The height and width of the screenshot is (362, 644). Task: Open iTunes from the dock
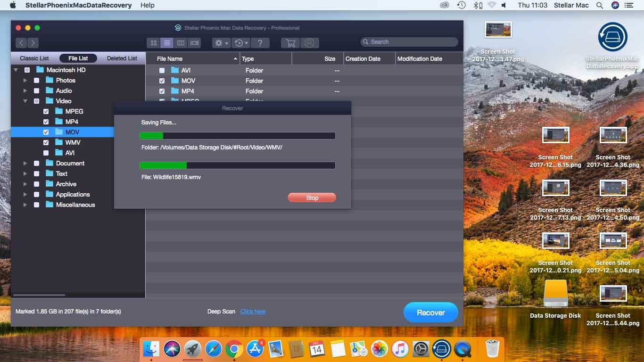400,349
